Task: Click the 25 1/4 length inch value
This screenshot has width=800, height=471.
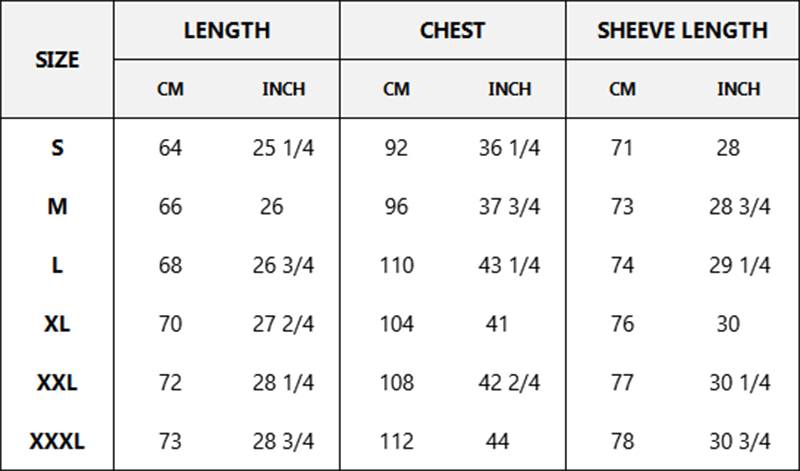Action: click(x=283, y=148)
